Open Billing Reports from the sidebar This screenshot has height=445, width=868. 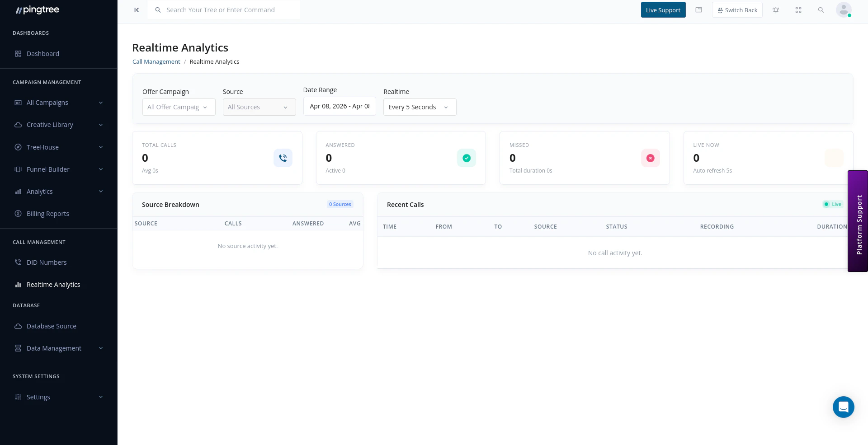click(47, 213)
